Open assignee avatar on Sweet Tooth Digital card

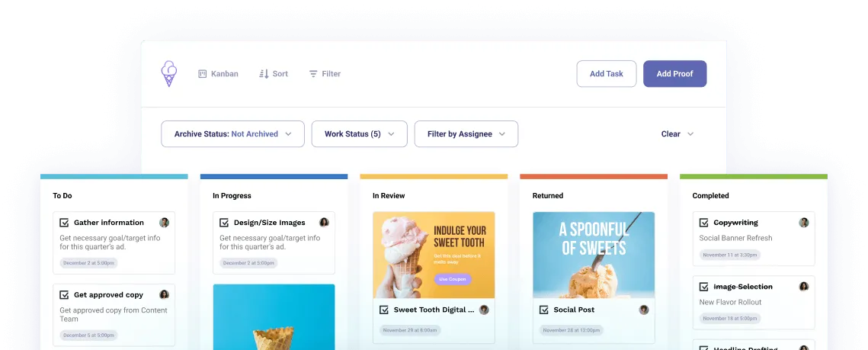click(485, 310)
